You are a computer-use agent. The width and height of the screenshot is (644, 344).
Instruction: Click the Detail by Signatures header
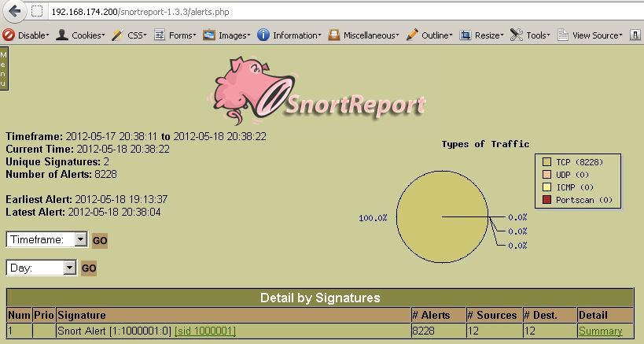[320, 298]
